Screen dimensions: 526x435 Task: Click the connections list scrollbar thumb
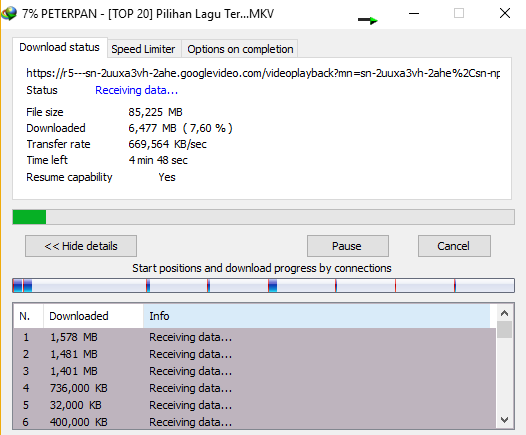[504, 330]
